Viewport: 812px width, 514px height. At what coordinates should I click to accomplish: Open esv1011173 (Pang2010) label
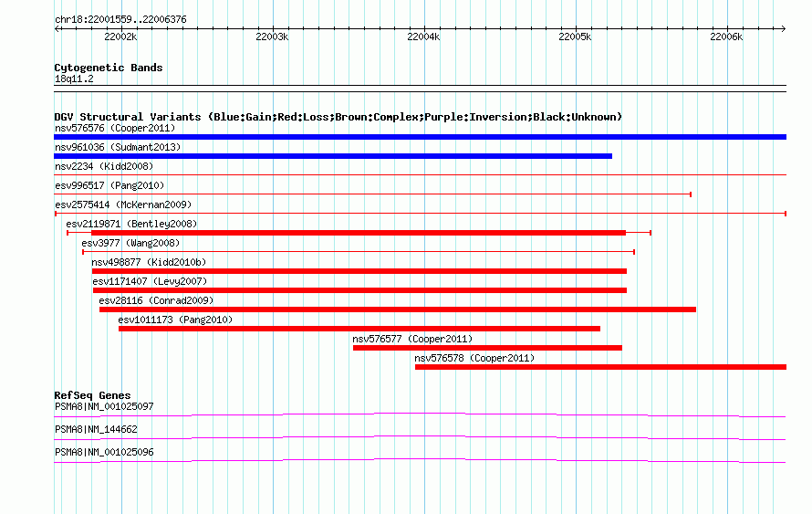click(x=175, y=320)
